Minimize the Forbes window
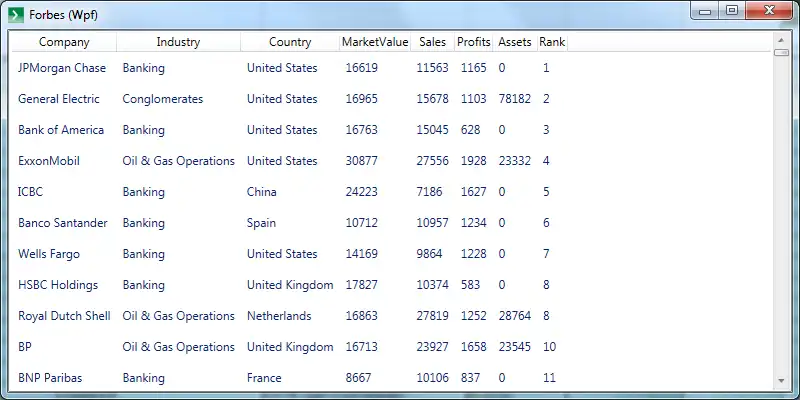 click(705, 11)
